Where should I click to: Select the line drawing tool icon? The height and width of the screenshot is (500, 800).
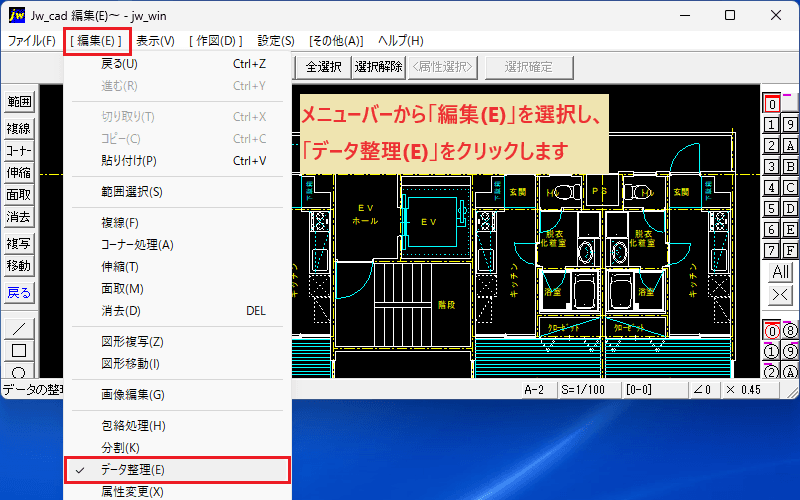(x=19, y=329)
